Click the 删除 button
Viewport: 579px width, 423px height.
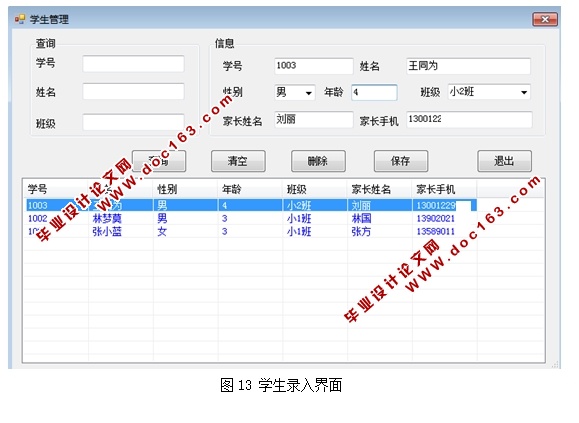[x=318, y=161]
